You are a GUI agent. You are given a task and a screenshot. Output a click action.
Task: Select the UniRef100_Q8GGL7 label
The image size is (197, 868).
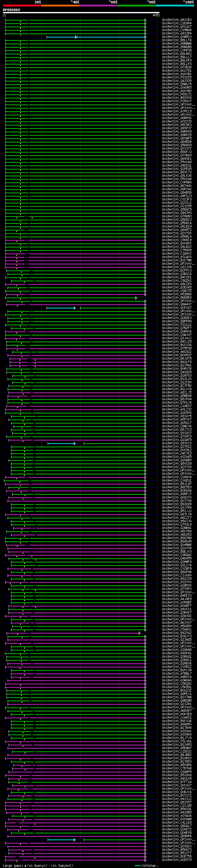176,826
